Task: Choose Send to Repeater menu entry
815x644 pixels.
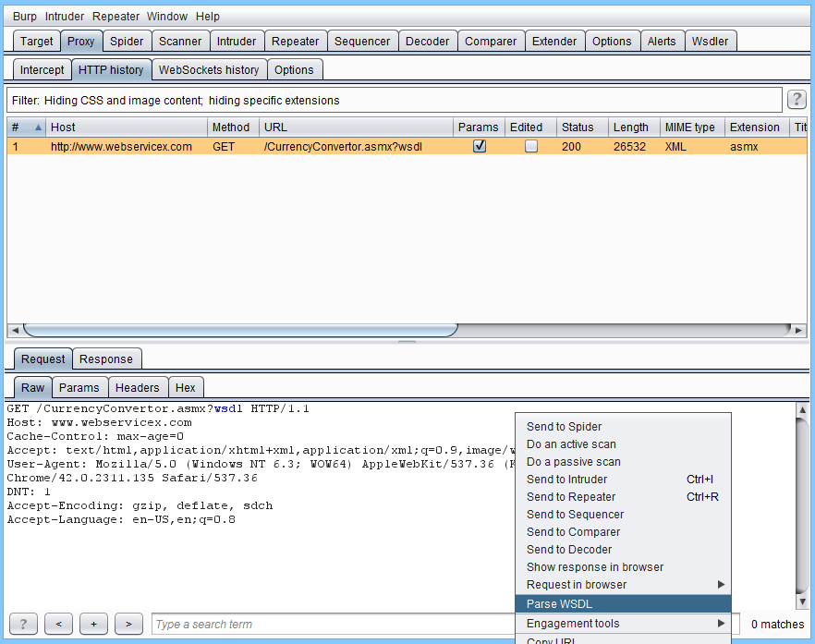Action: (x=623, y=497)
